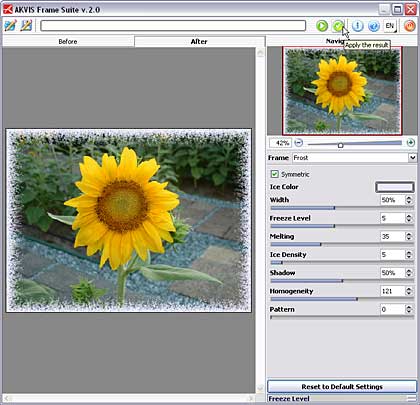Click the second pencil icon with the star
Viewport: 420px width, 405px height.
tap(26, 26)
